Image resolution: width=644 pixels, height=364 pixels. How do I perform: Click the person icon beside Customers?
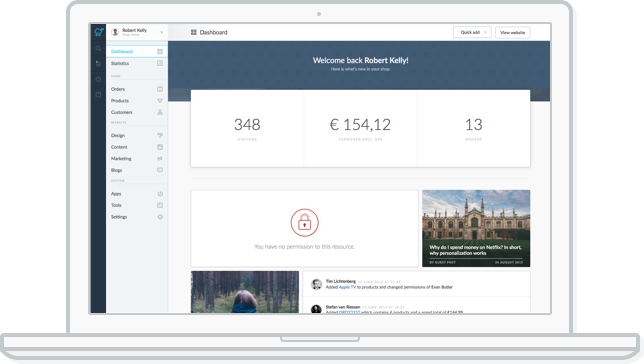(x=160, y=112)
